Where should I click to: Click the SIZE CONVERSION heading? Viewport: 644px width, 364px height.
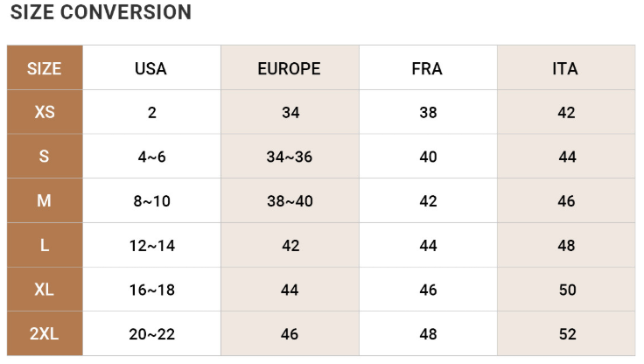point(101,12)
